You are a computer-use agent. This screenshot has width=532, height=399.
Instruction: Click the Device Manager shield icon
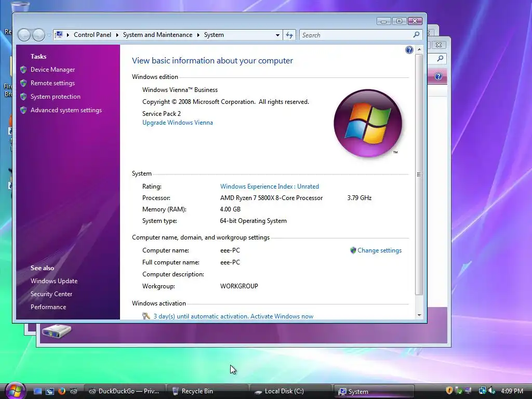[23, 70]
